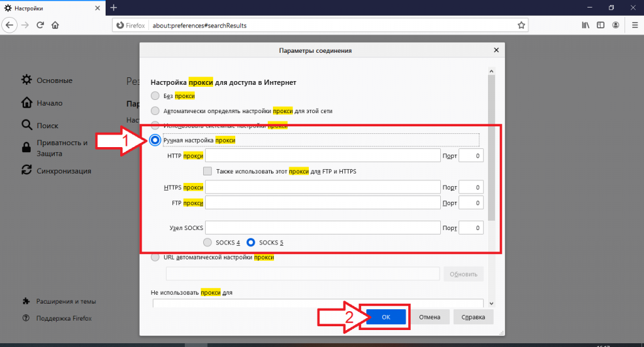
Task: Click the HTTP прокси address field
Action: click(323, 155)
